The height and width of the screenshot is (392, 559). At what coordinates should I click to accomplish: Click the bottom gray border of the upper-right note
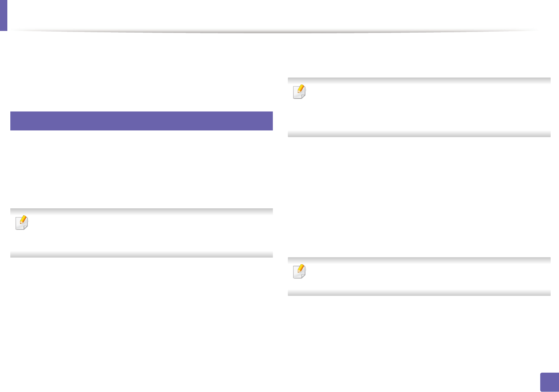tap(419, 134)
